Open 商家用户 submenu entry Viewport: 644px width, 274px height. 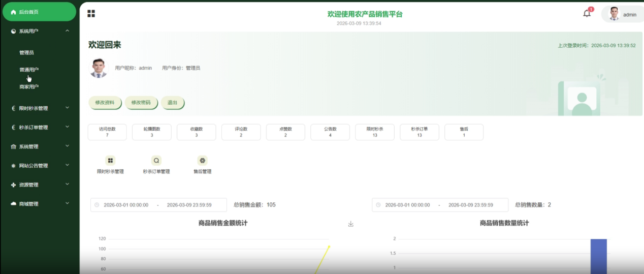pyautogui.click(x=29, y=87)
